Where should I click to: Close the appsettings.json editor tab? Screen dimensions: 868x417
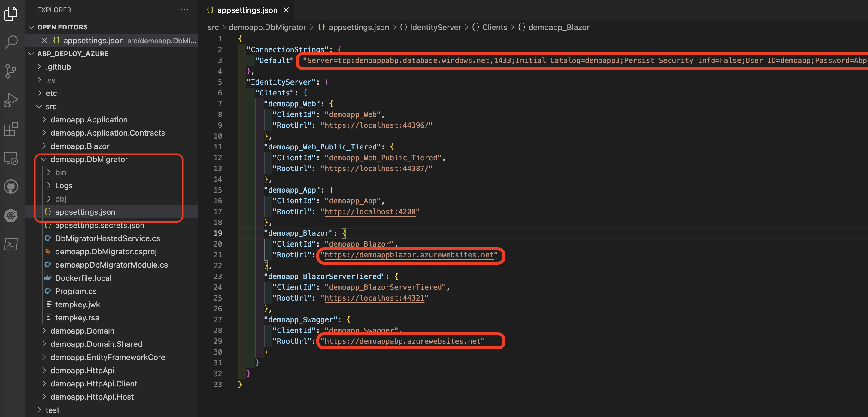286,10
